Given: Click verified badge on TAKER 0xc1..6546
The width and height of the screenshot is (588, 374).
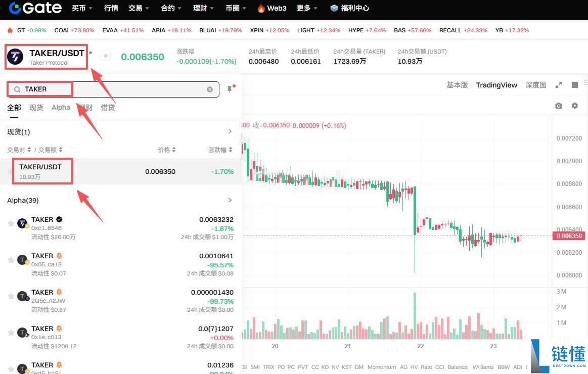Looking at the screenshot, I should click(x=59, y=219).
